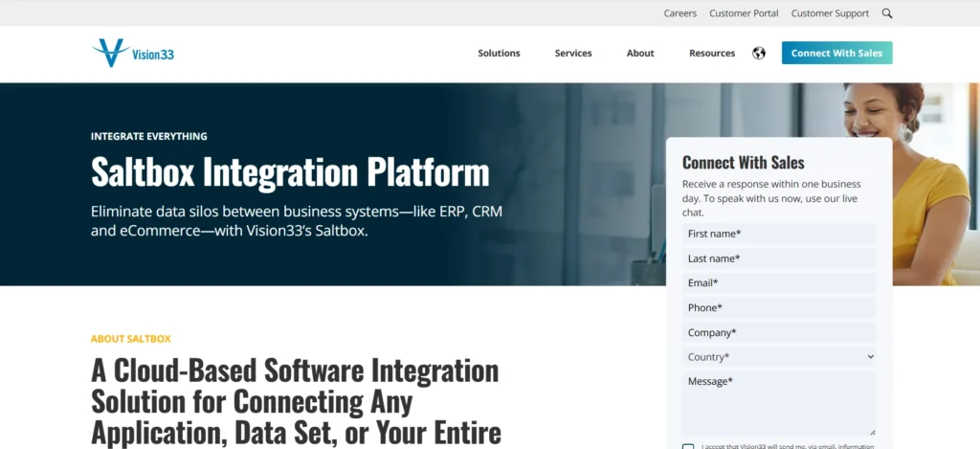Click the 'Eliminate data silos' description text
This screenshot has width=980, height=449.
pos(297,221)
